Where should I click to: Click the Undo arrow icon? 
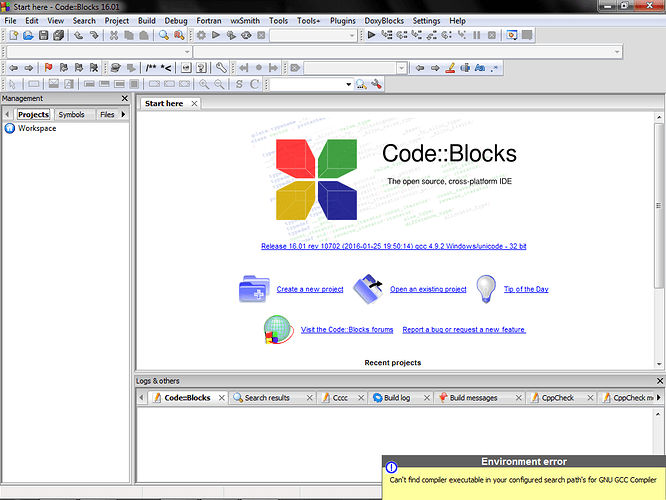coord(79,35)
